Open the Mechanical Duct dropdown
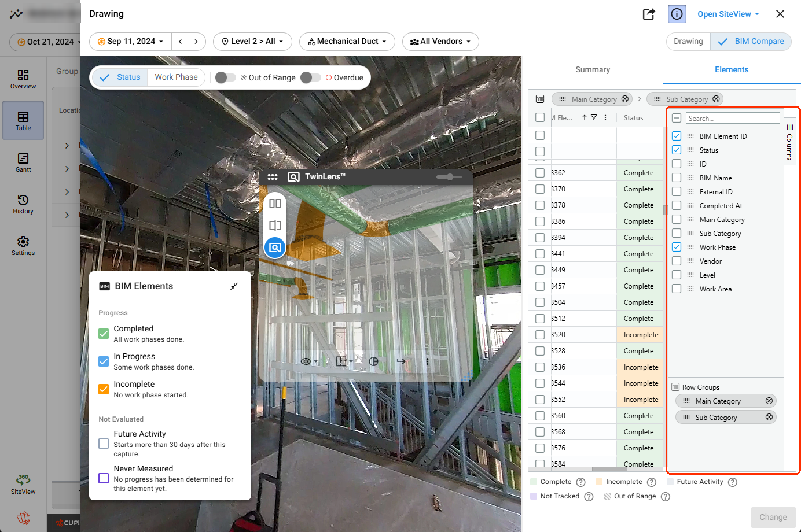The width and height of the screenshot is (801, 532). point(347,42)
